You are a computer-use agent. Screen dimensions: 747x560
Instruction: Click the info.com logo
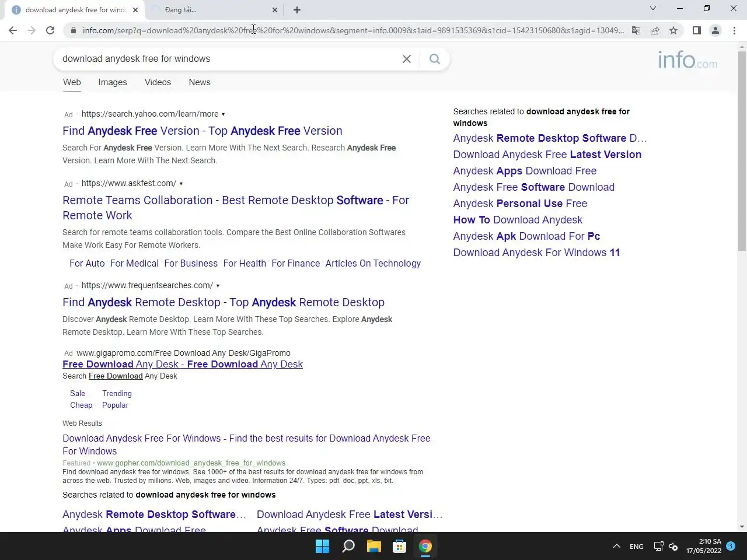(687, 60)
